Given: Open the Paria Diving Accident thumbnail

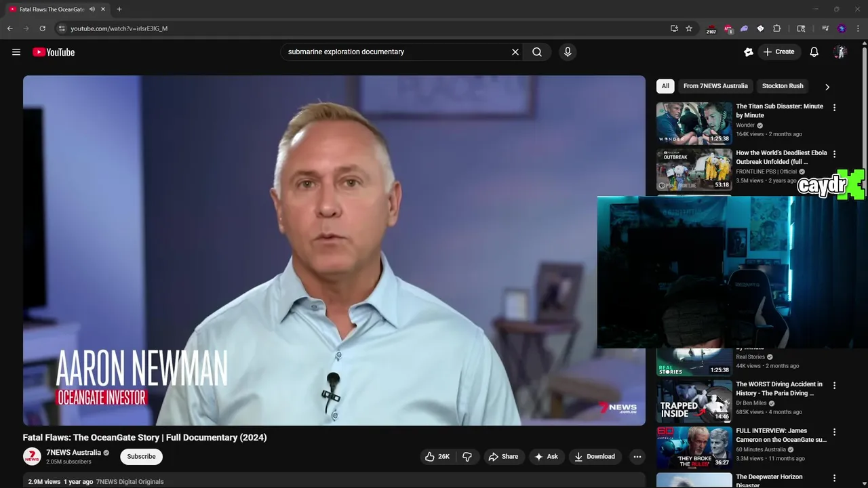Looking at the screenshot, I should tap(694, 401).
